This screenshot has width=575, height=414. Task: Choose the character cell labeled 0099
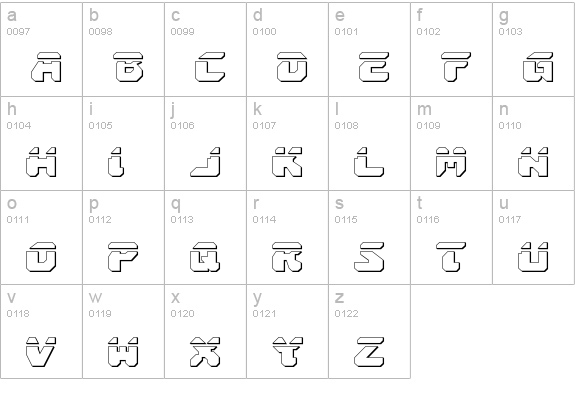click(205, 50)
